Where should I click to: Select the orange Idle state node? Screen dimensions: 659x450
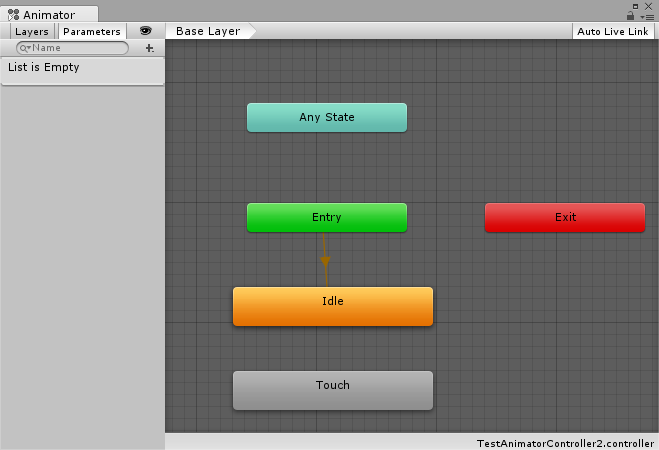(333, 306)
